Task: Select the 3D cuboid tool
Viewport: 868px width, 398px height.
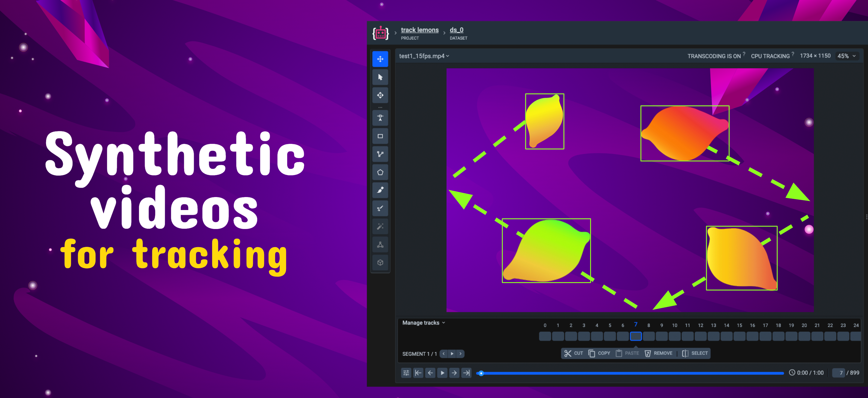Action: coord(380,263)
